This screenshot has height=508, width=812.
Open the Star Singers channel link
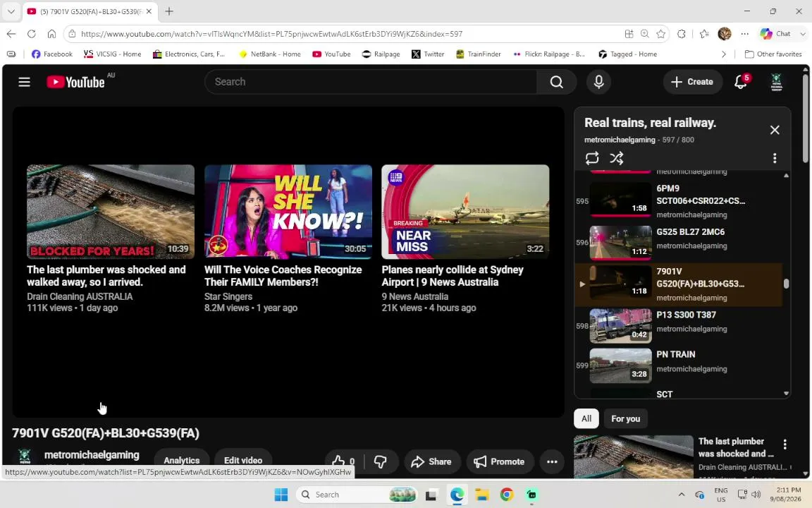[x=228, y=296]
